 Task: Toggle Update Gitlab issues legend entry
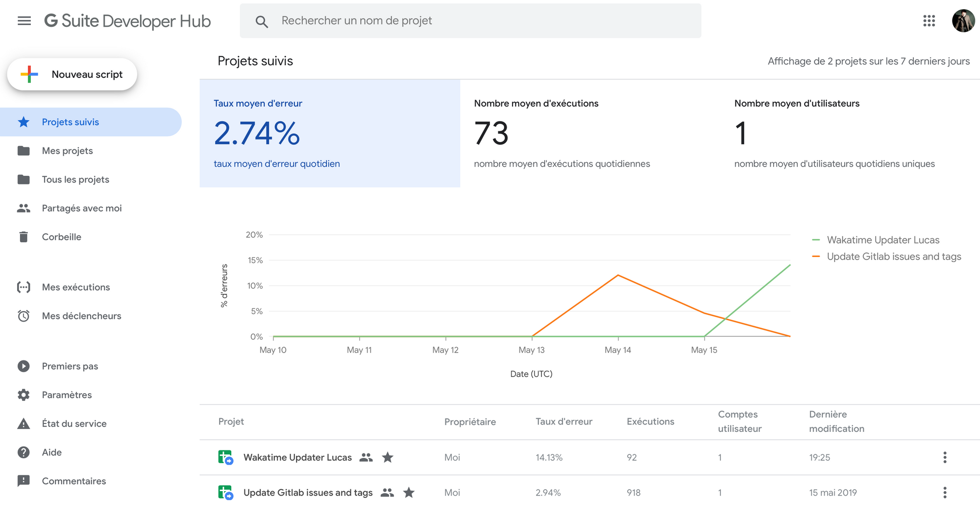886,257
